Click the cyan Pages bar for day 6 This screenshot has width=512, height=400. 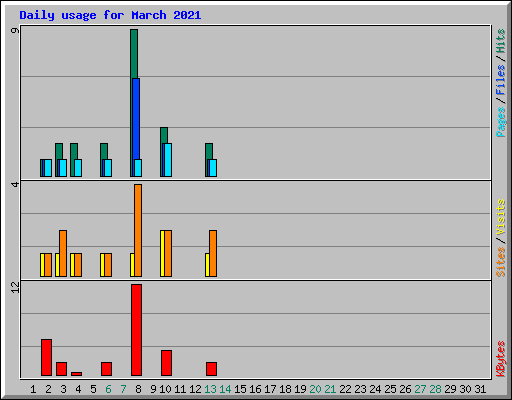(108, 168)
